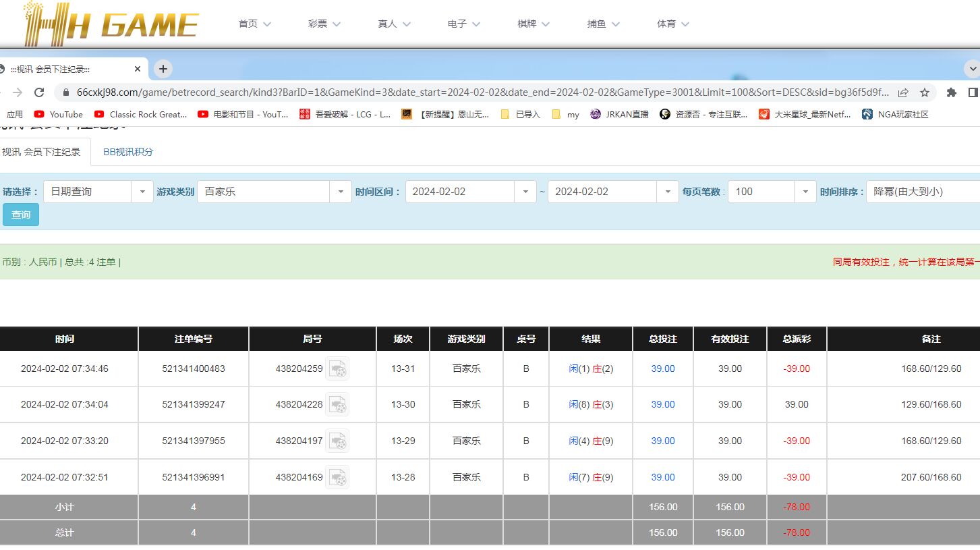Open the start date 2024-02-02 picker
980x550 pixels.
coord(525,192)
